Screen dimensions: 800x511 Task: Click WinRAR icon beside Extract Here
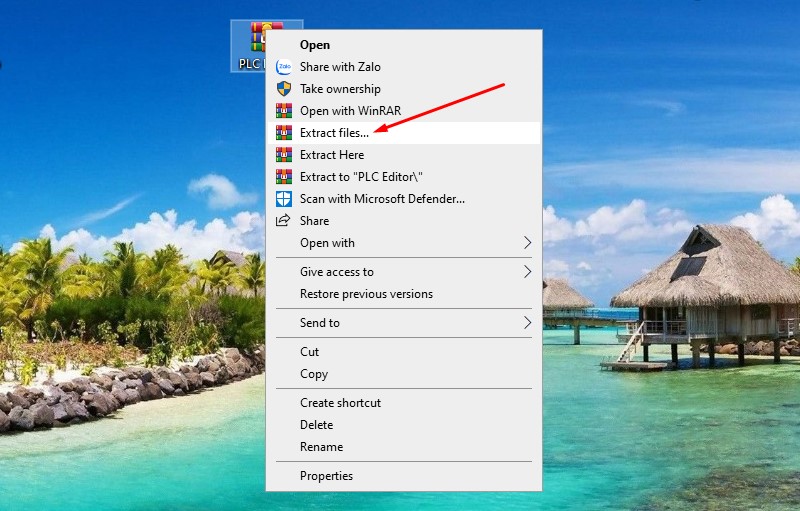click(284, 155)
